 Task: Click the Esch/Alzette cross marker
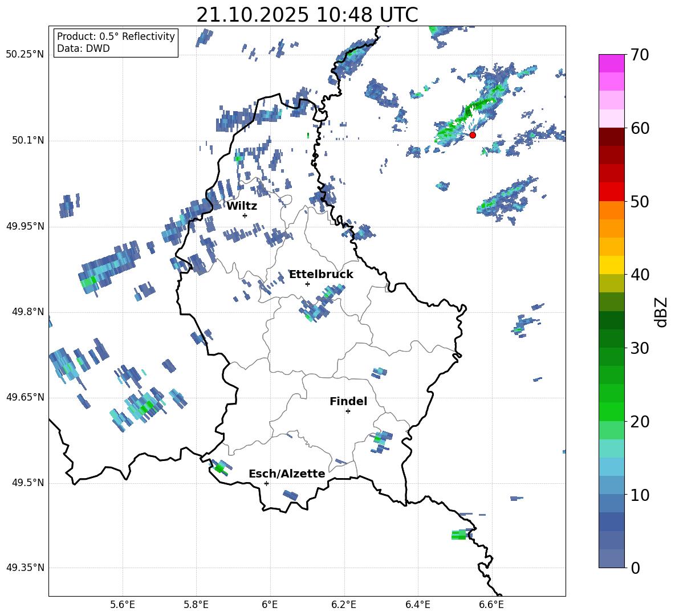(x=266, y=483)
